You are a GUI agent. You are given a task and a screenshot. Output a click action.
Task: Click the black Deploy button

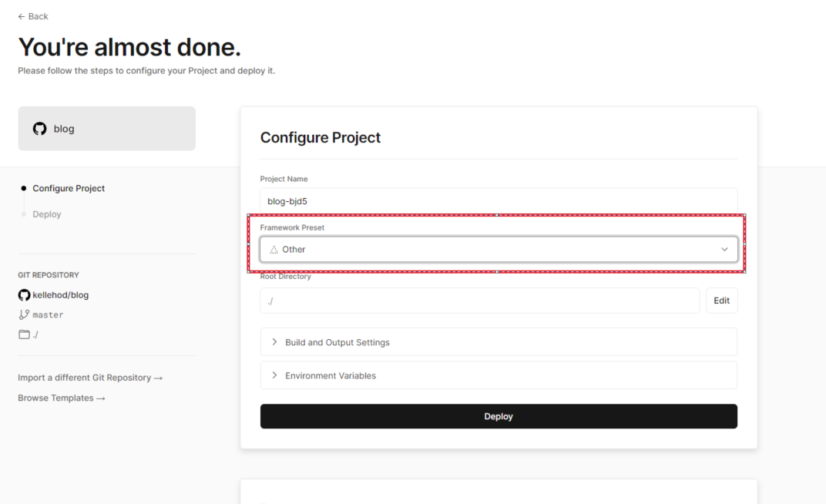tap(499, 416)
